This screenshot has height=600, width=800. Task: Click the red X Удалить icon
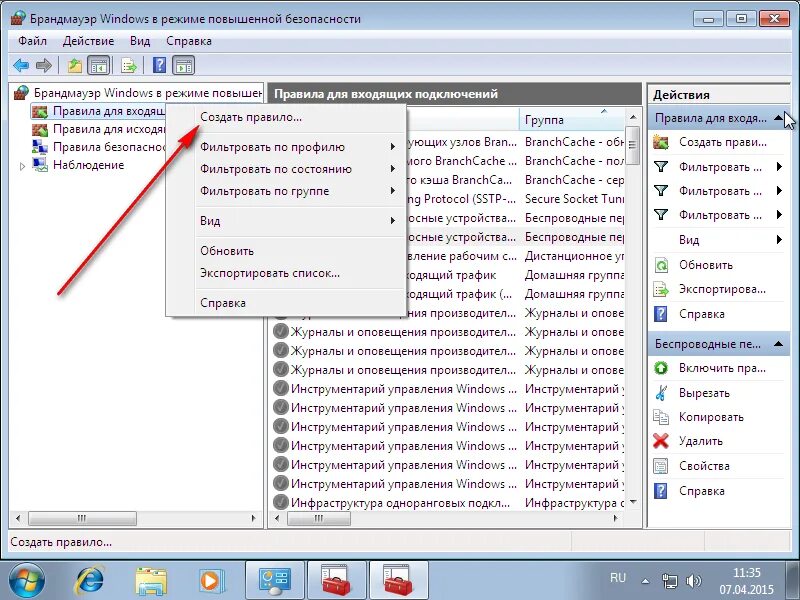click(661, 441)
